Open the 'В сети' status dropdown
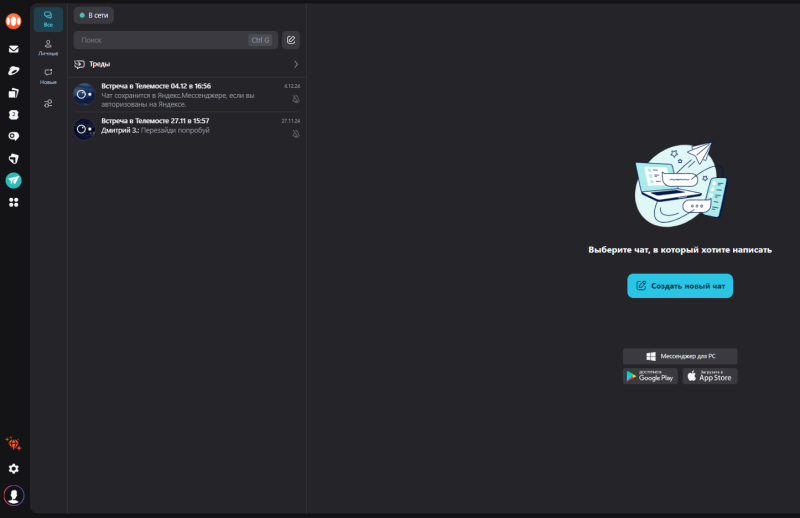 [x=94, y=15]
